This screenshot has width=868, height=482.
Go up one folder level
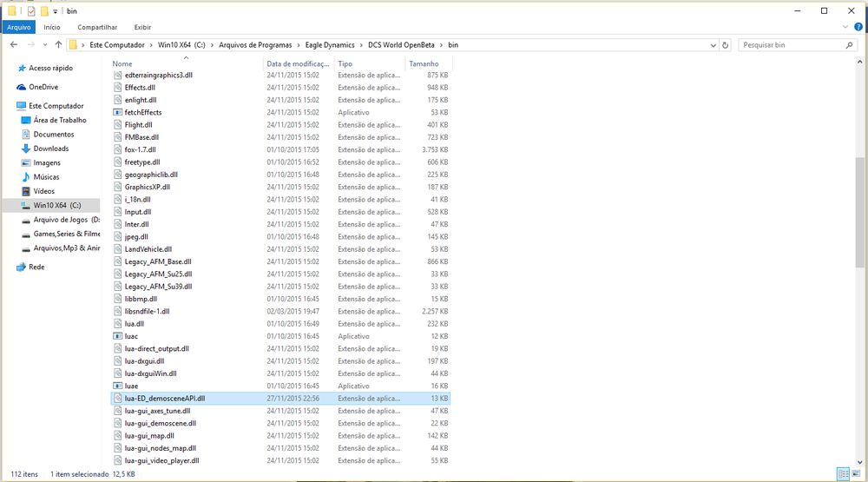(x=58, y=45)
